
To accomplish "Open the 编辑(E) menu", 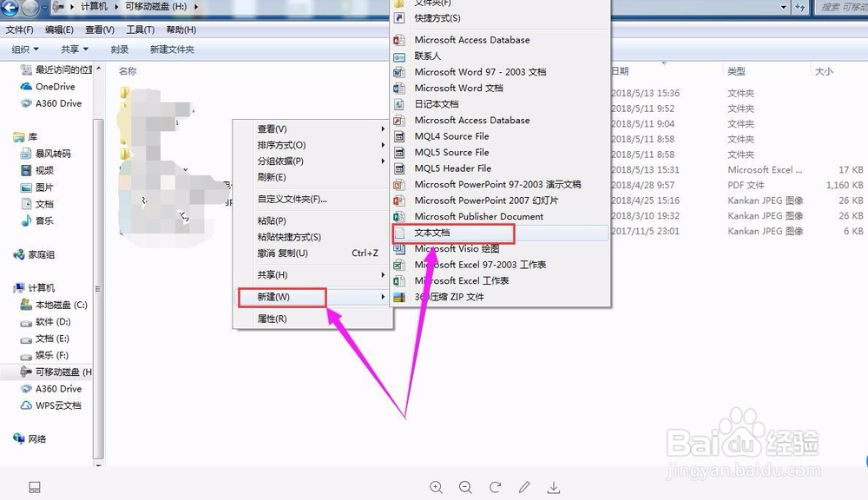I will point(59,30).
